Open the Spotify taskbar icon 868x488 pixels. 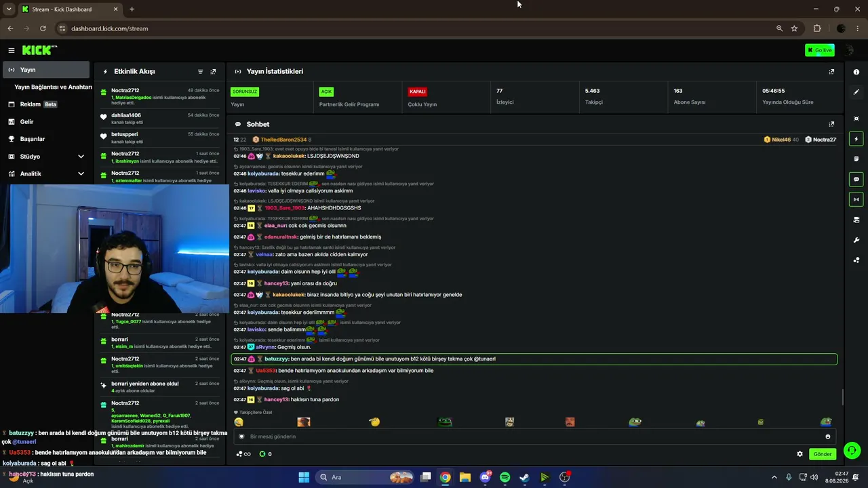click(505, 477)
